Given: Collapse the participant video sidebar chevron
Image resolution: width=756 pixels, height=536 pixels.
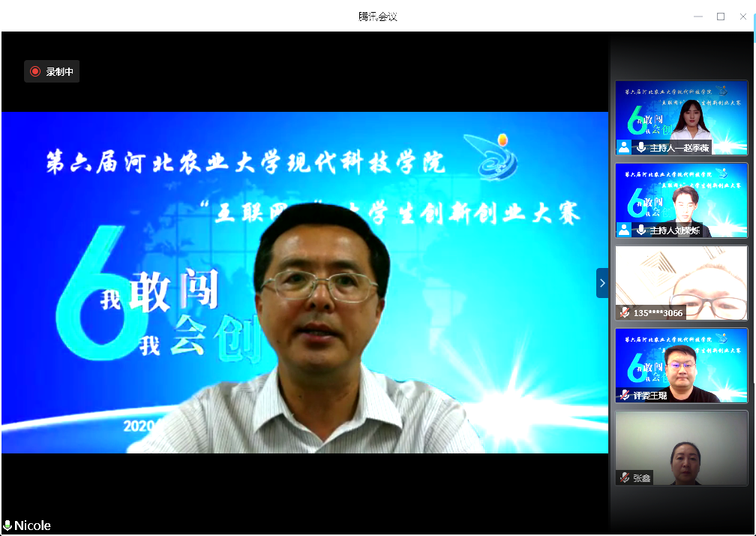Looking at the screenshot, I should [x=602, y=283].
